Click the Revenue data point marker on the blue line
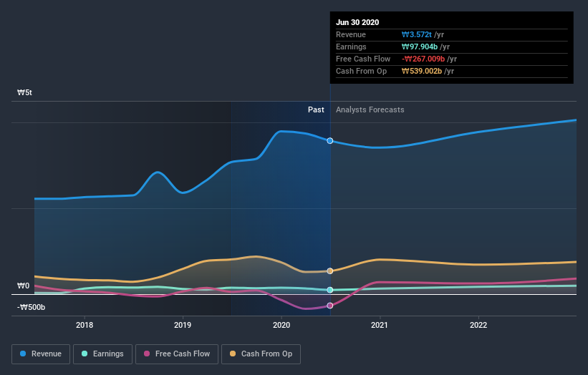 click(330, 141)
